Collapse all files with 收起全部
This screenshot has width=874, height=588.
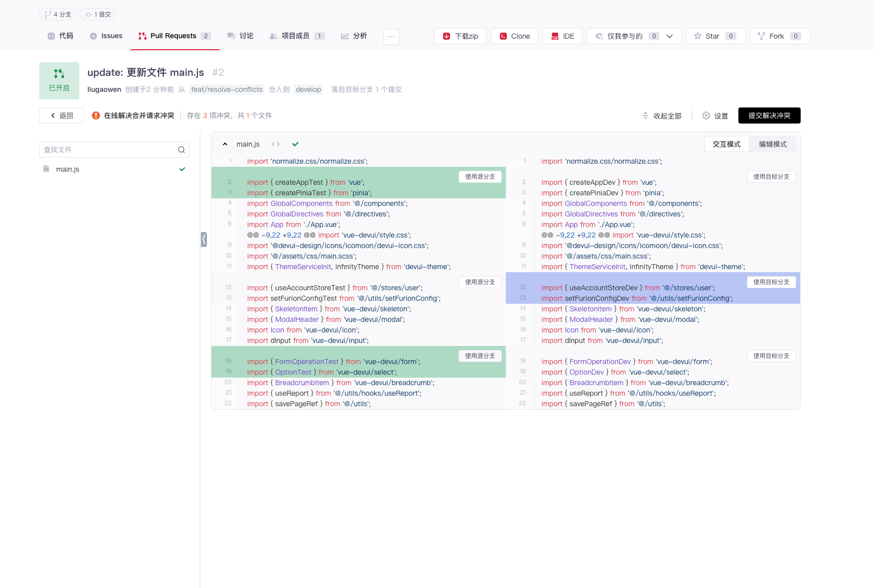662,116
